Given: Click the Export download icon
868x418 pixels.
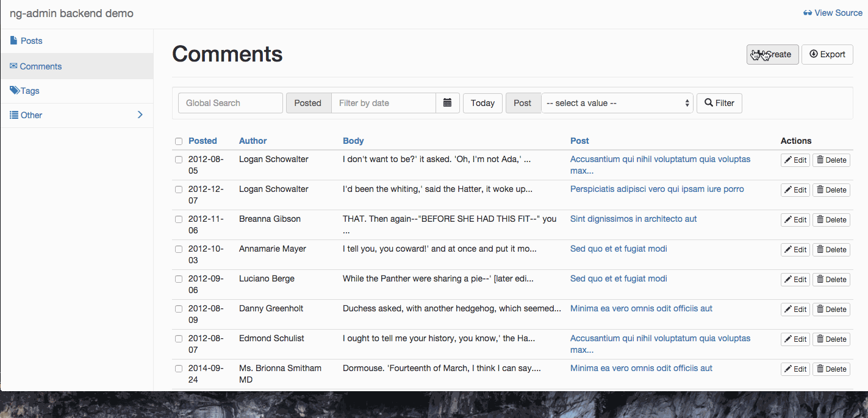Looking at the screenshot, I should tap(813, 54).
